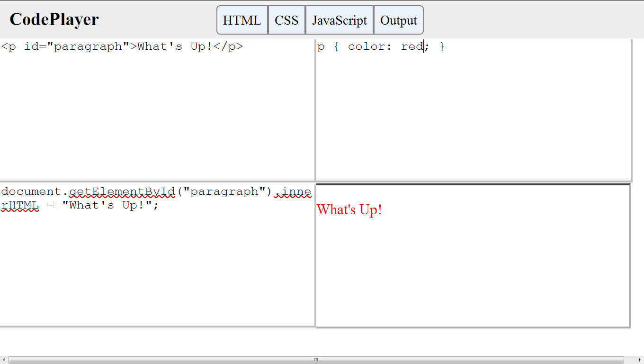Click the closing </p> tag in the HTML
Viewport: 644px width, 364px height.
coord(228,46)
